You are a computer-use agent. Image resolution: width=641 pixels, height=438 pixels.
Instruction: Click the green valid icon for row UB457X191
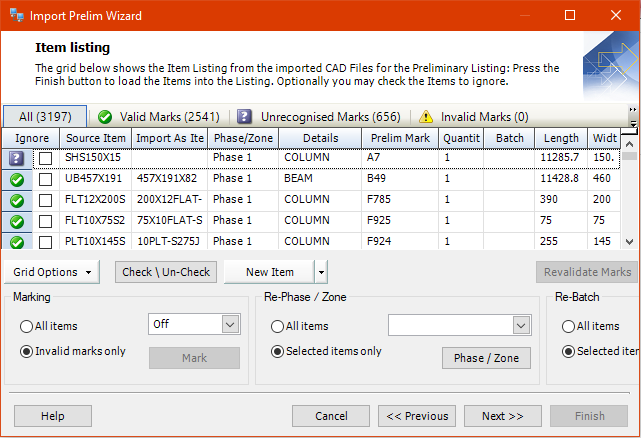[x=16, y=179]
